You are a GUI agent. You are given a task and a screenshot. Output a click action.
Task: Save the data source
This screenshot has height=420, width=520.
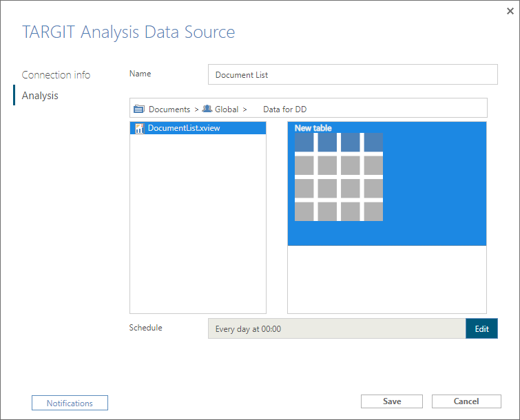pos(392,401)
